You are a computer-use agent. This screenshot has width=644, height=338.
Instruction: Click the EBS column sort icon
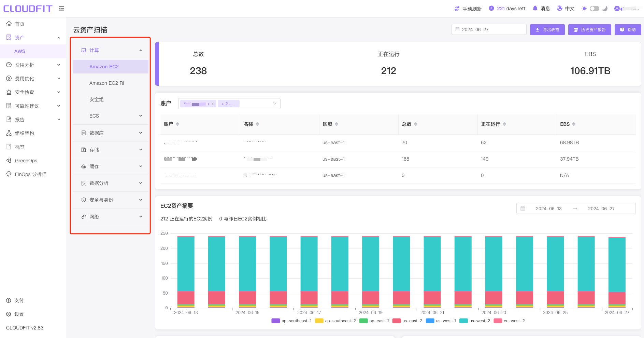[574, 124]
